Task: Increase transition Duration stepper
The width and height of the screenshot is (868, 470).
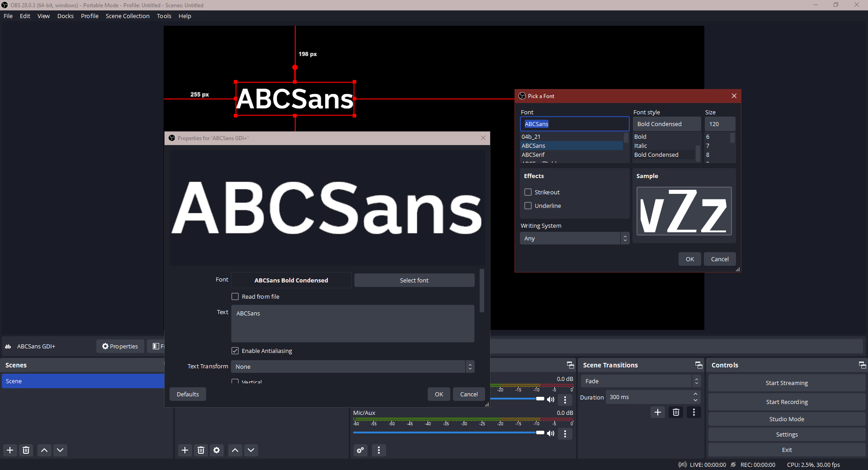Action: [696, 394]
